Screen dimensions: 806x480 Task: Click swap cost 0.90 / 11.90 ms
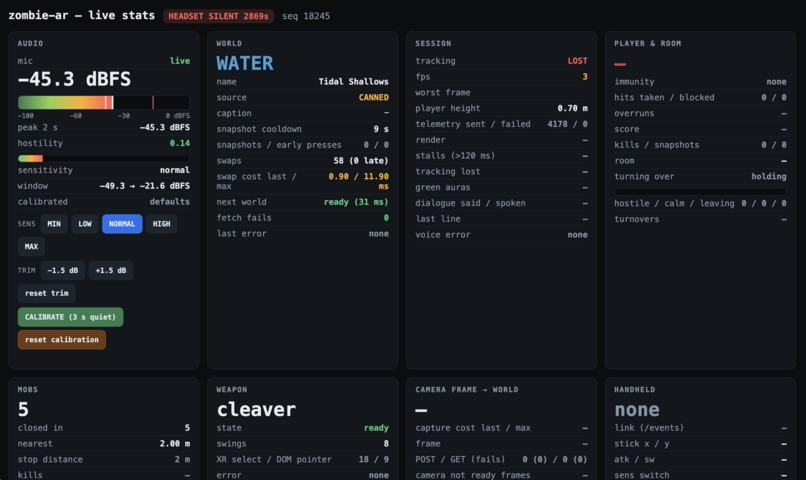pyautogui.click(x=359, y=181)
